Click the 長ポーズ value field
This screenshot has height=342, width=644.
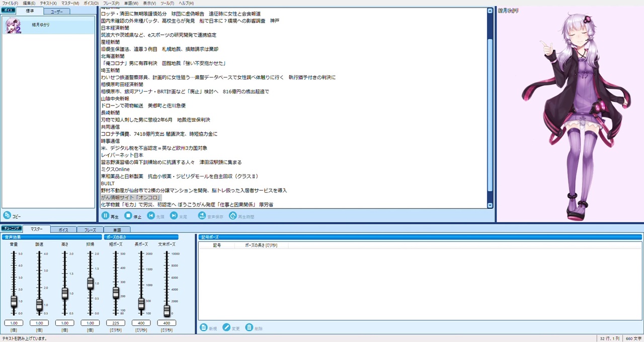141,323
